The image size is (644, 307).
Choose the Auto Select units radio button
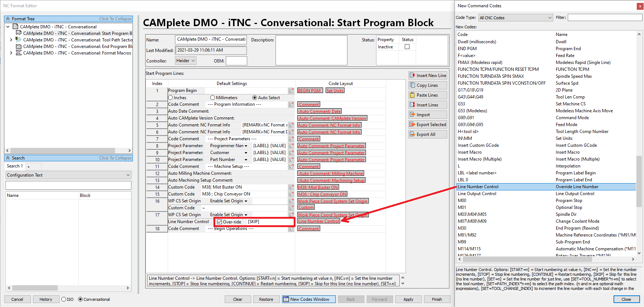pos(255,98)
